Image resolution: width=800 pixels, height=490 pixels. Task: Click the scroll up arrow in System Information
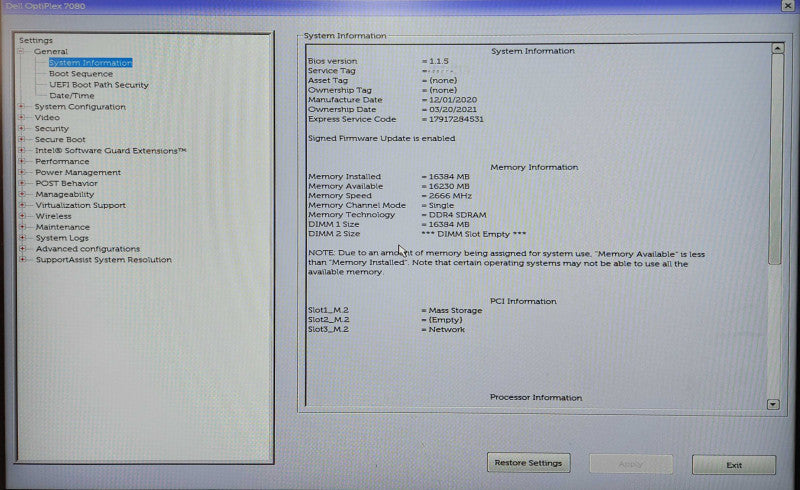point(777,48)
